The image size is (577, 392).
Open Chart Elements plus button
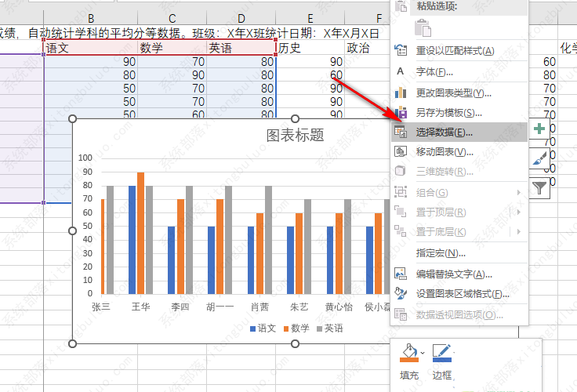click(539, 129)
